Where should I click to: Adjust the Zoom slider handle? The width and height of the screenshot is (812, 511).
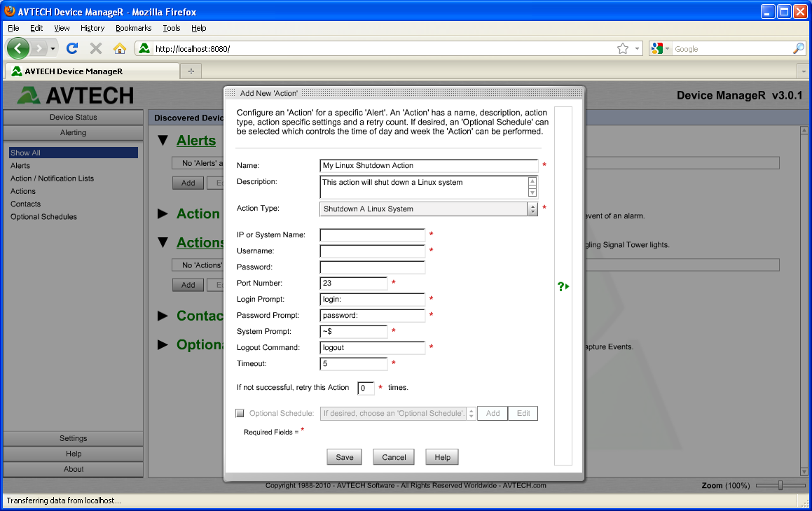pyautogui.click(x=780, y=485)
